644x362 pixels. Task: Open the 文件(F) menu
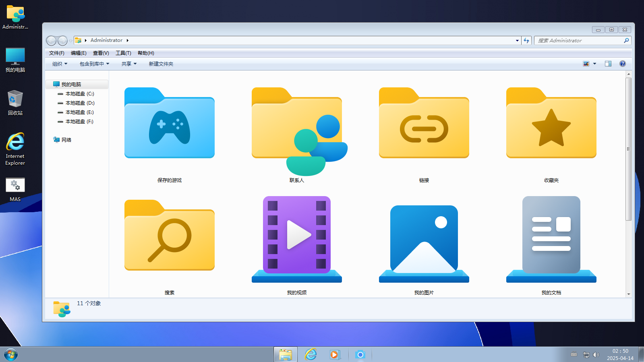pos(56,53)
